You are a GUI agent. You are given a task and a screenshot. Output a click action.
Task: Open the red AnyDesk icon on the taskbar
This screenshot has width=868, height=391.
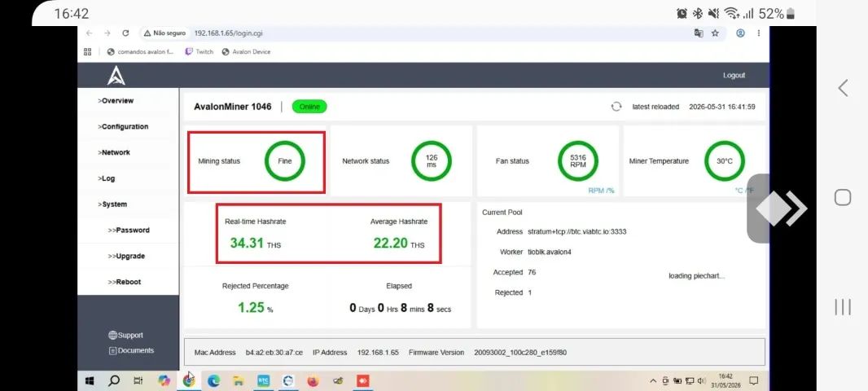[363, 381]
